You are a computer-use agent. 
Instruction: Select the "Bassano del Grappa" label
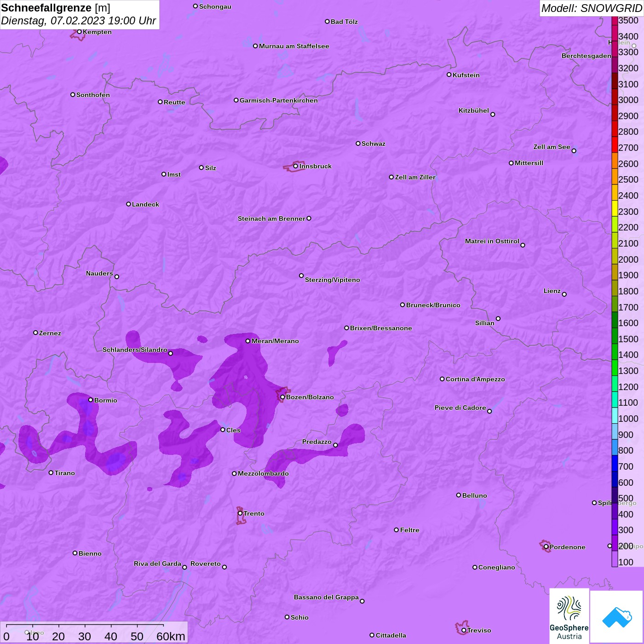[326, 597]
